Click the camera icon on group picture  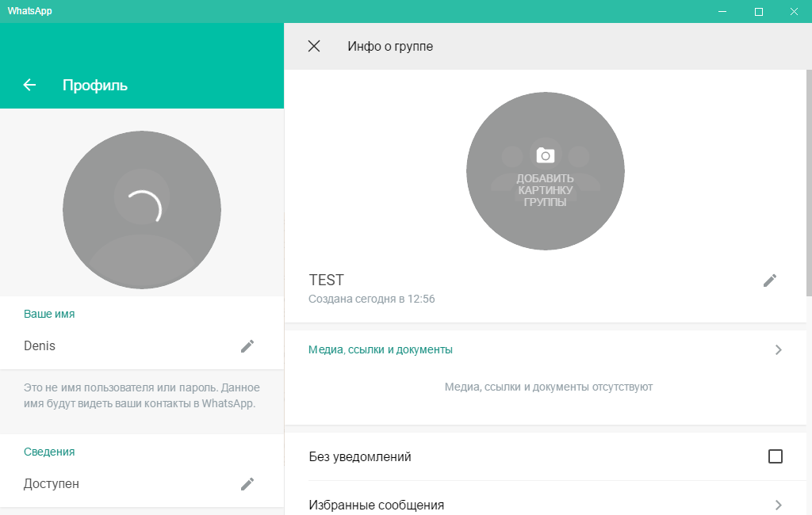545,155
